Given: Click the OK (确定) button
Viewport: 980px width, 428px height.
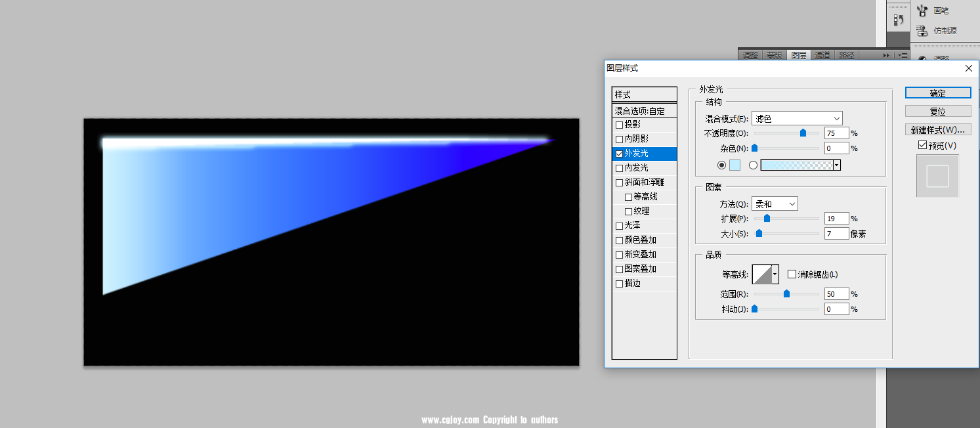Looking at the screenshot, I should click(938, 93).
